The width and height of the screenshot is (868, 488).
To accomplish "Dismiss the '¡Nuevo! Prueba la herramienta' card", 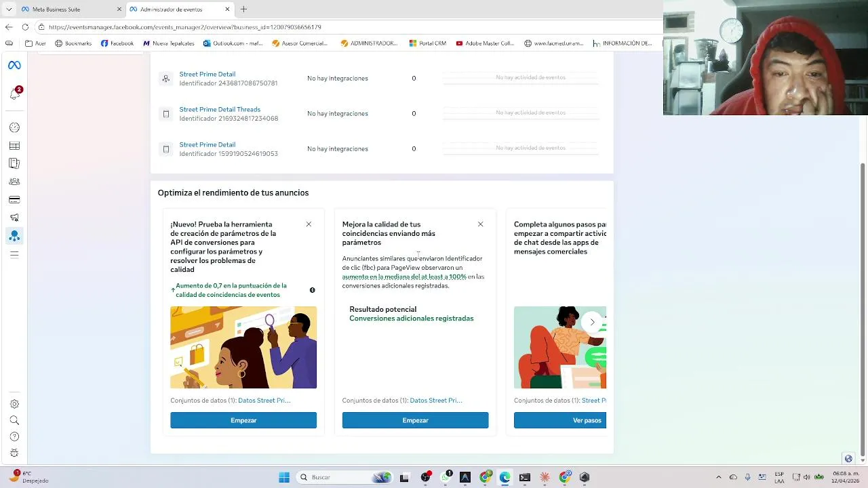I will coord(309,224).
